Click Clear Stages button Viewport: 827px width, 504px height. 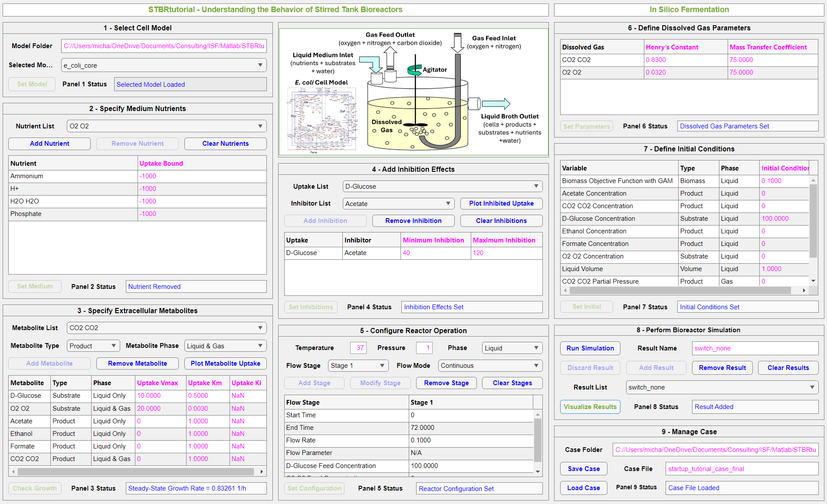(512, 383)
